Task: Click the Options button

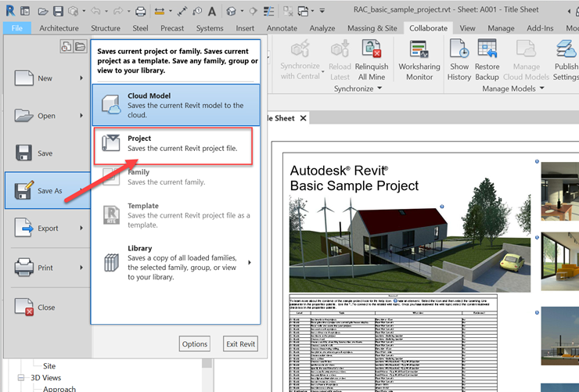Action: click(x=195, y=344)
